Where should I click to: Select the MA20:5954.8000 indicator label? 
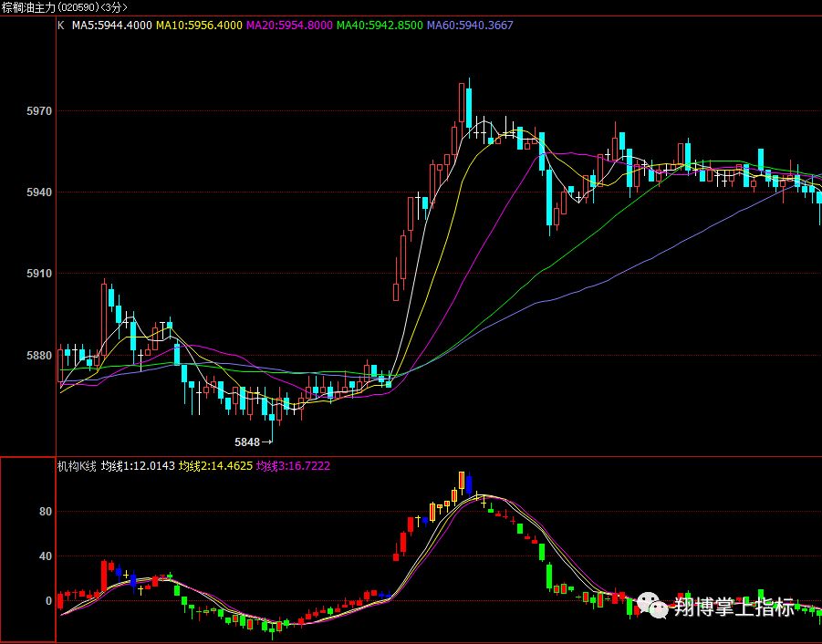click(x=289, y=26)
